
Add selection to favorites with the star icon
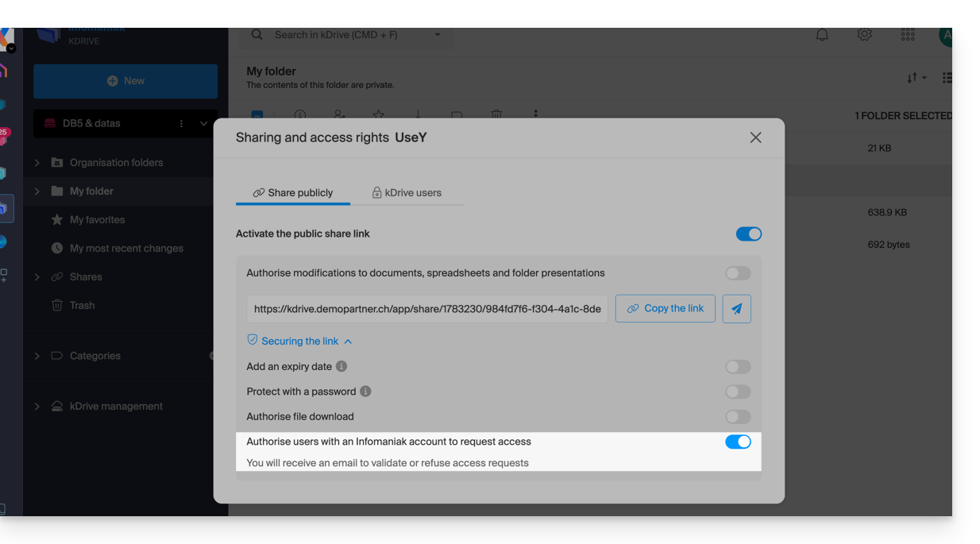pyautogui.click(x=379, y=115)
